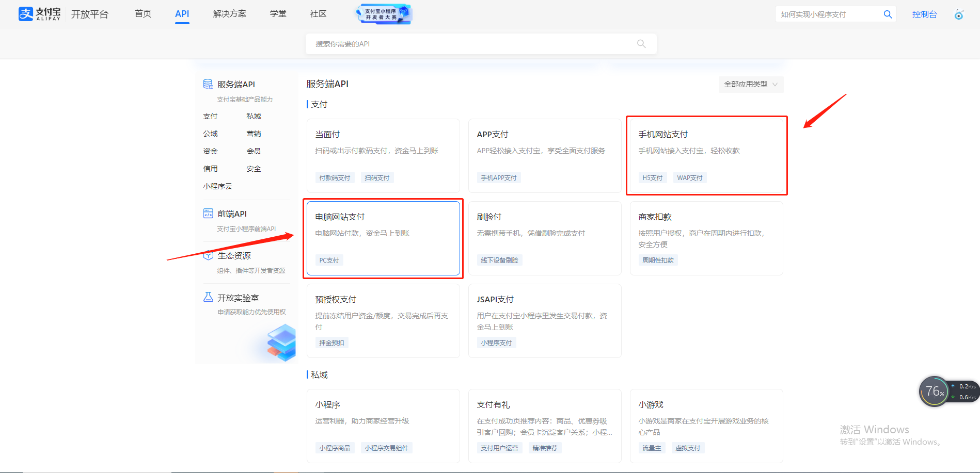
Task: Click the 前端API code icon
Action: pos(208,214)
